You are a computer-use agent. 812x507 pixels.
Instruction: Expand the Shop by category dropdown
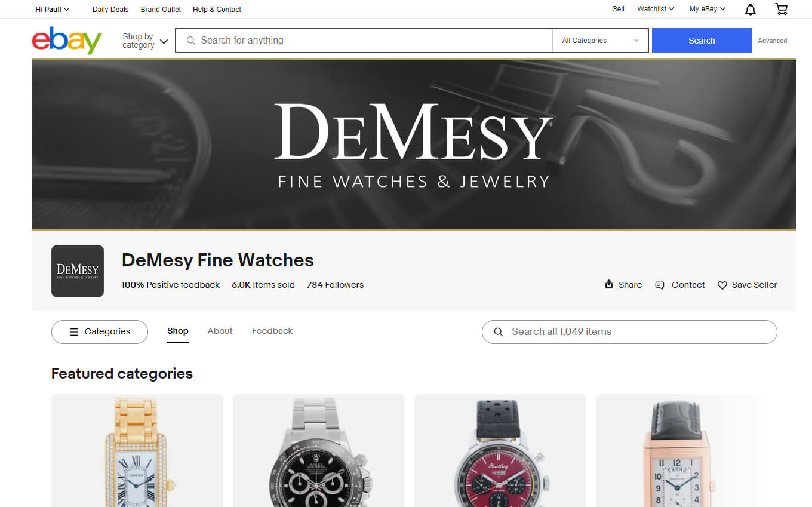coord(145,41)
